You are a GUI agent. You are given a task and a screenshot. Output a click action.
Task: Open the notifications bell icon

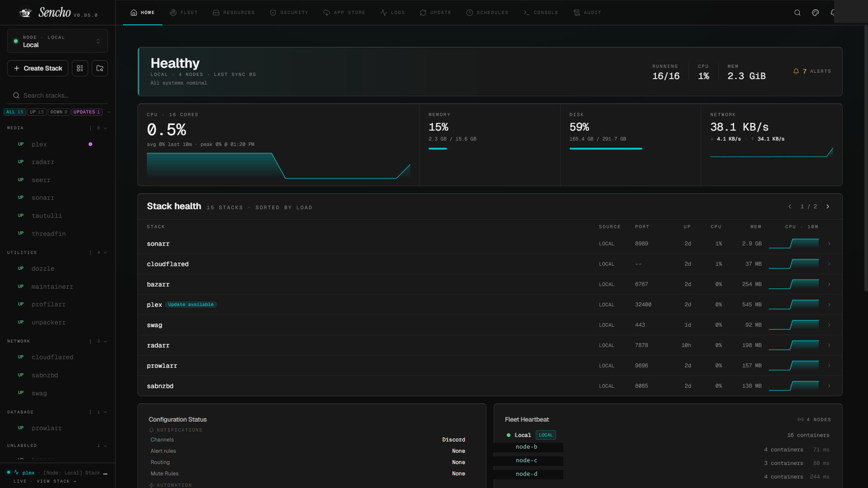tap(833, 13)
